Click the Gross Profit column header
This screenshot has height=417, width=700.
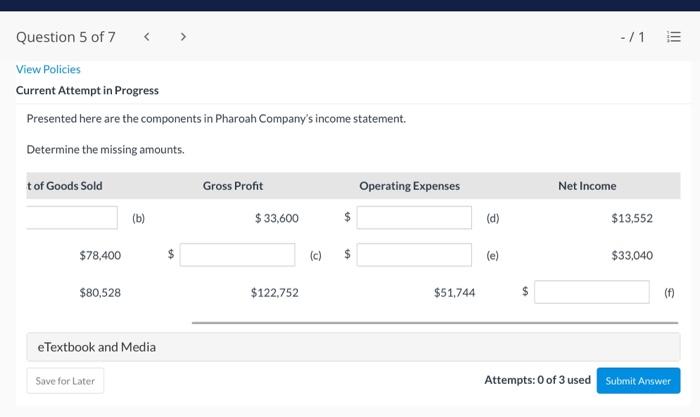tap(233, 185)
